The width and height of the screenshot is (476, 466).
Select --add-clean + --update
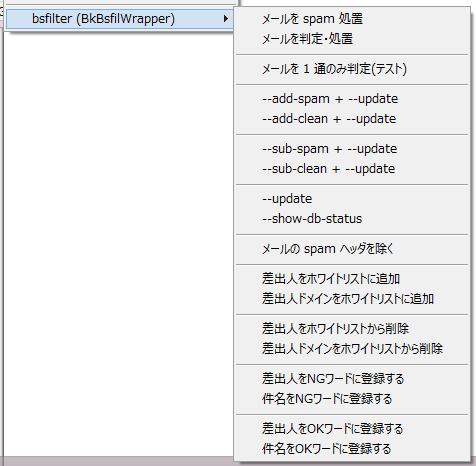tap(352, 119)
